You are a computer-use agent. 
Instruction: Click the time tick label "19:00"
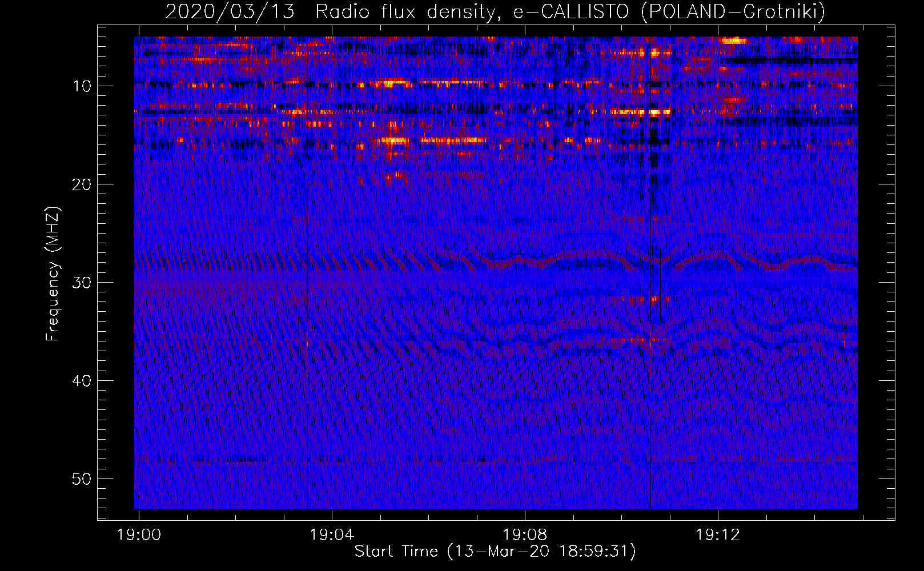pyautogui.click(x=139, y=535)
